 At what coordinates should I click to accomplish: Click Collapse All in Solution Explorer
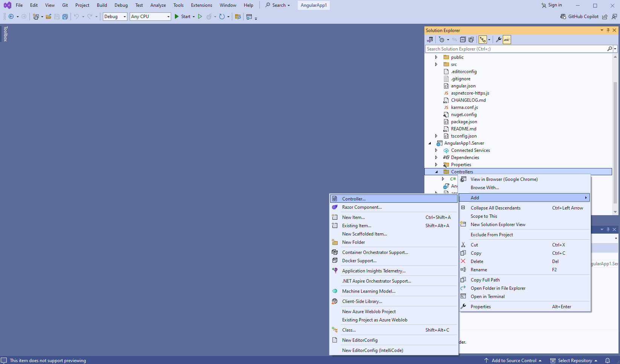coord(463,40)
